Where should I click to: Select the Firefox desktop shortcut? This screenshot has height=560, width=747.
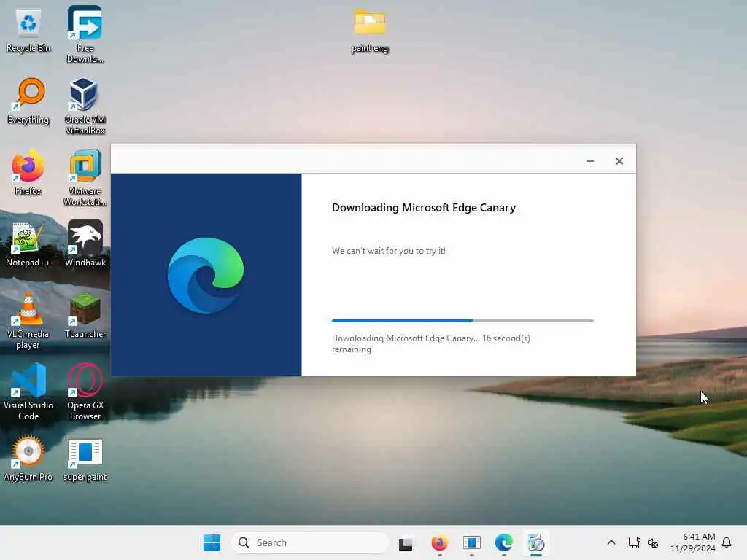[x=28, y=173]
